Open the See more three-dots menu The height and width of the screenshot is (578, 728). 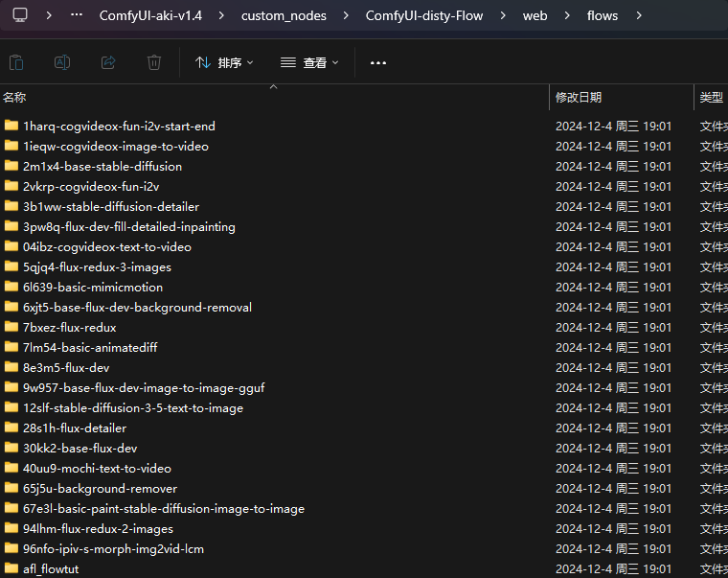pyautogui.click(x=378, y=62)
